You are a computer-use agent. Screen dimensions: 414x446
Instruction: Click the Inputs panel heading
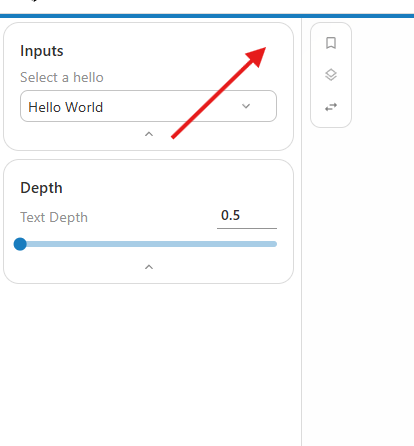[42, 51]
